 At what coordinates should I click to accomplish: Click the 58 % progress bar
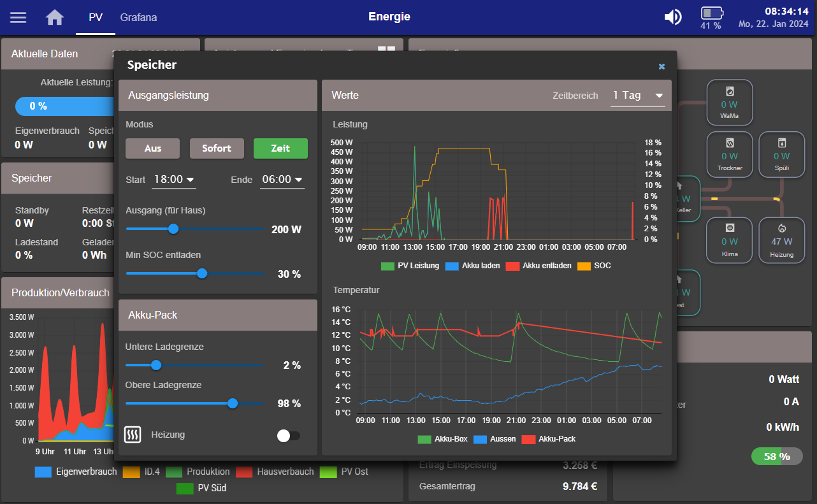tap(777, 456)
